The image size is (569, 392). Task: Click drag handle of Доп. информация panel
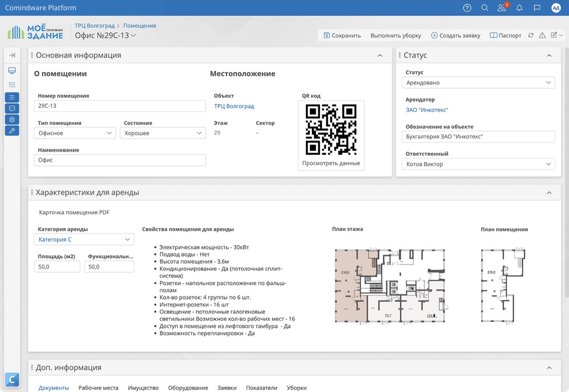(x=32, y=368)
